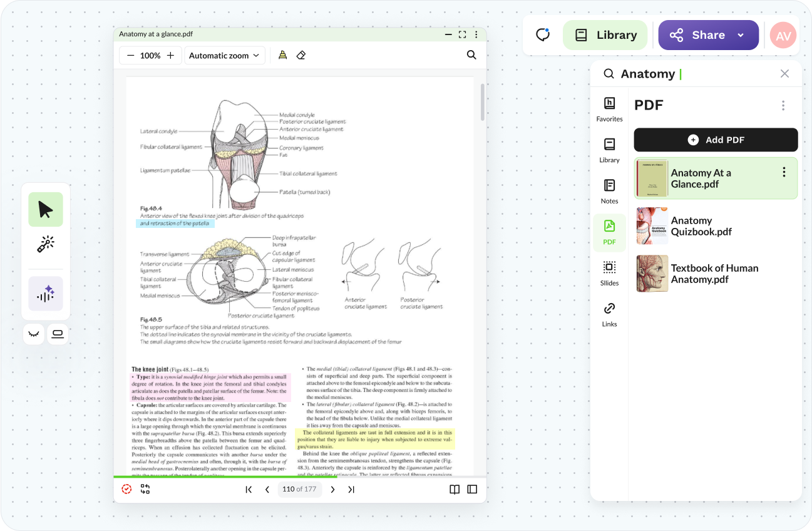Image resolution: width=812 pixels, height=531 pixels.
Task: Click the purple Share button
Action: [x=709, y=35]
